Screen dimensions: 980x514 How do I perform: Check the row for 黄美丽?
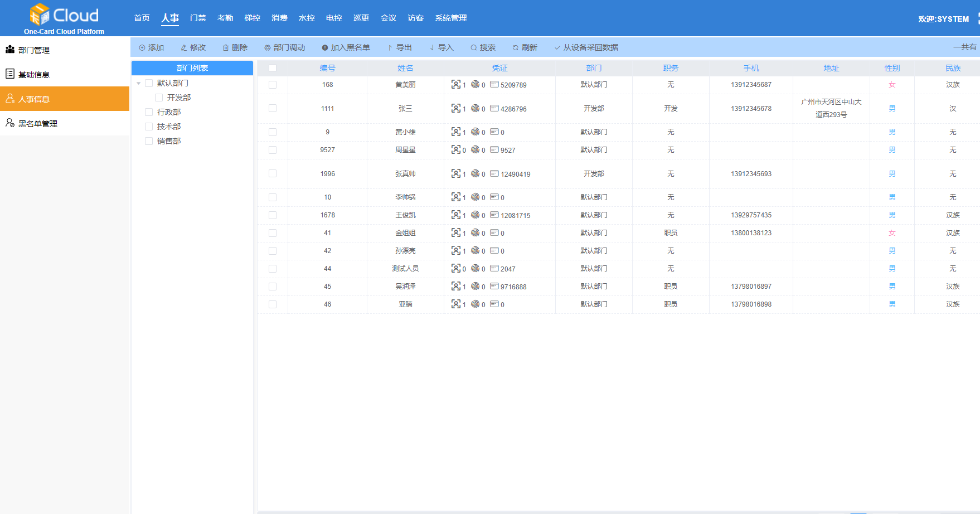coord(273,85)
